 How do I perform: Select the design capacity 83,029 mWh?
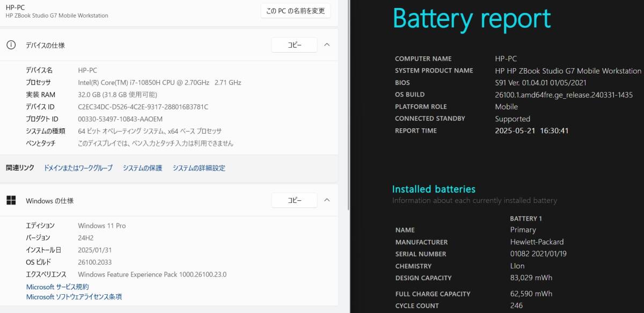tap(531, 278)
